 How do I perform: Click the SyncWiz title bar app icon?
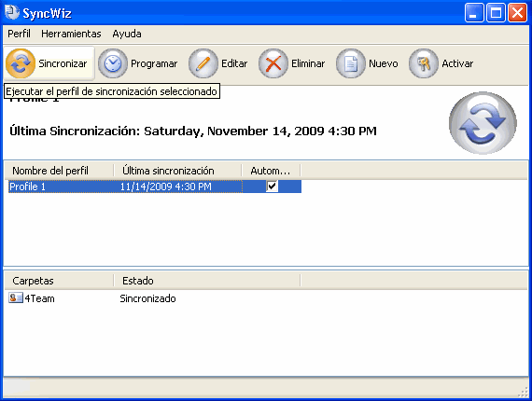click(12, 12)
